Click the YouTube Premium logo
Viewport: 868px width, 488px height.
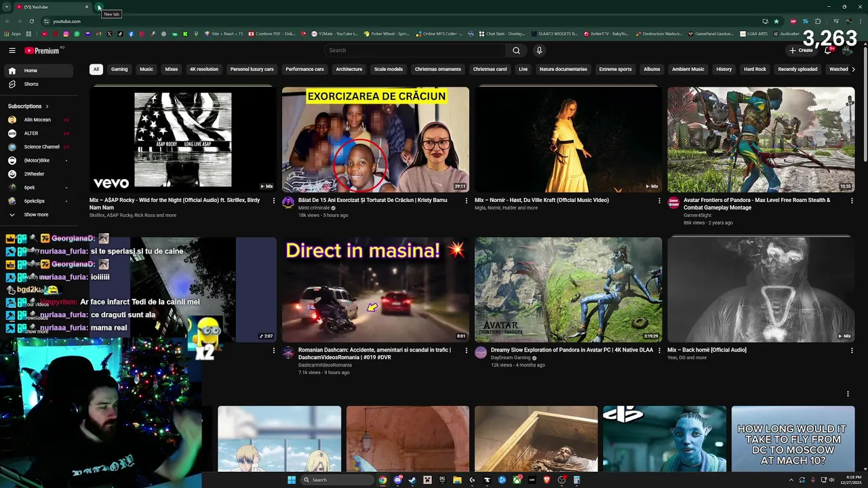[x=42, y=50]
